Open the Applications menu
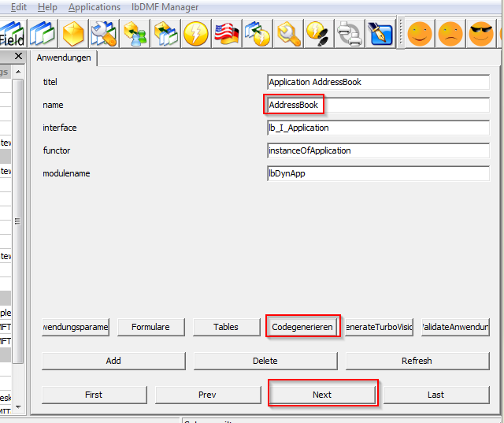This screenshot has height=423, width=504. 94,7
